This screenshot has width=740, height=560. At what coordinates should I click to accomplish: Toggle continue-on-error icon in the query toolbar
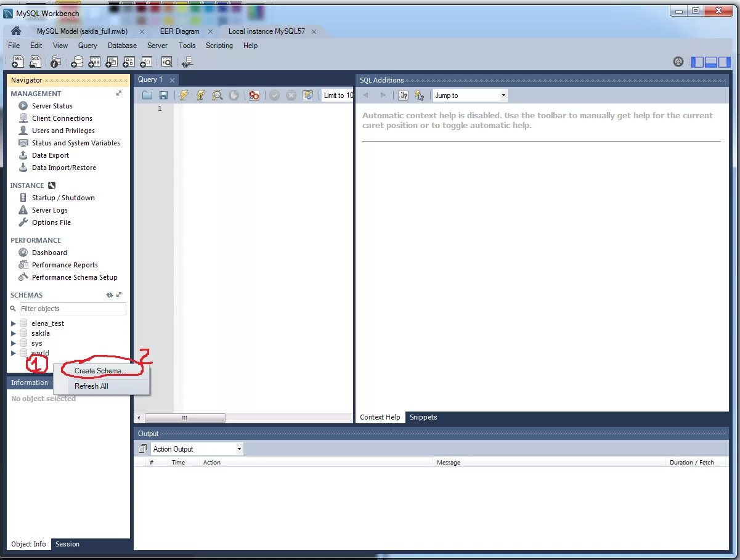[x=254, y=95]
